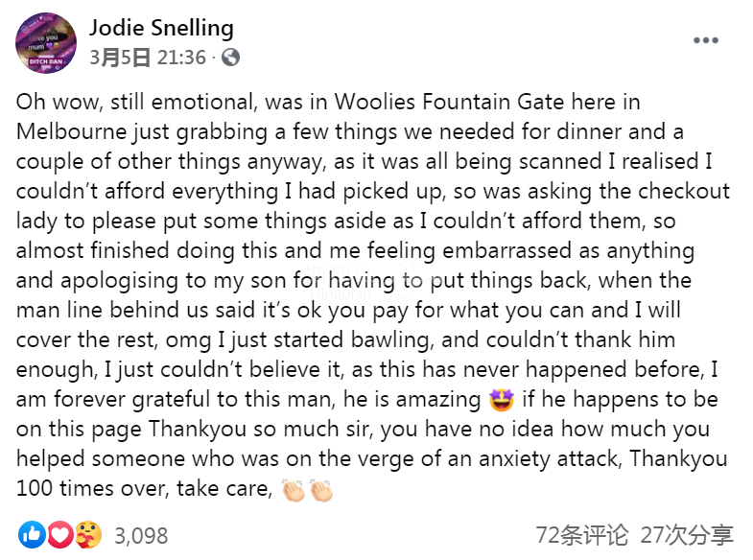The width and height of the screenshot is (753, 560).
Task: Open the 27次分享 shares link
Action: click(687, 535)
